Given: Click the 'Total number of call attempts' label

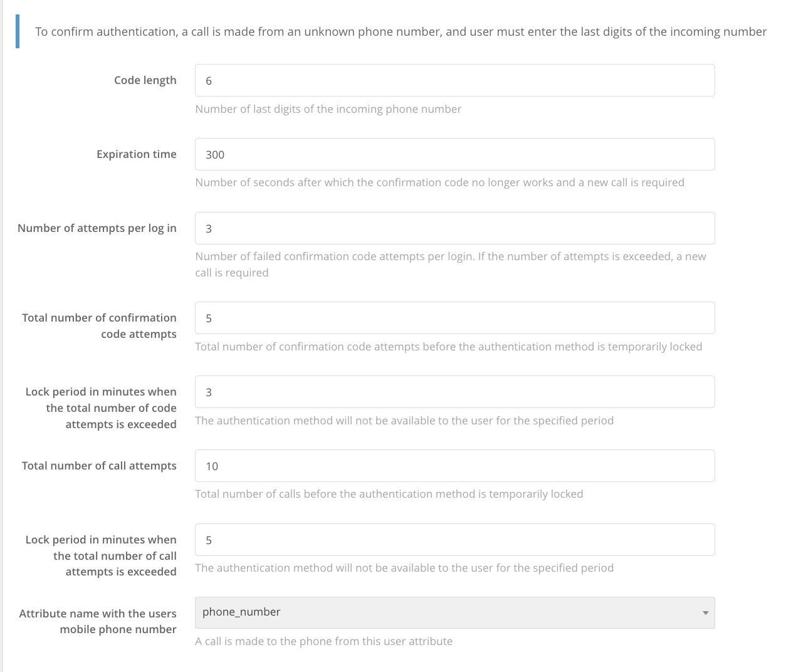Looking at the screenshot, I should point(99,466).
